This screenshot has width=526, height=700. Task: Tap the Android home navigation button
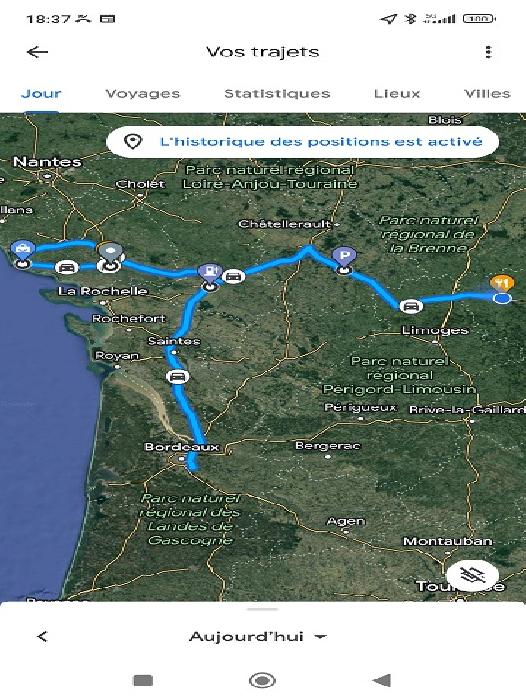pos(262,680)
